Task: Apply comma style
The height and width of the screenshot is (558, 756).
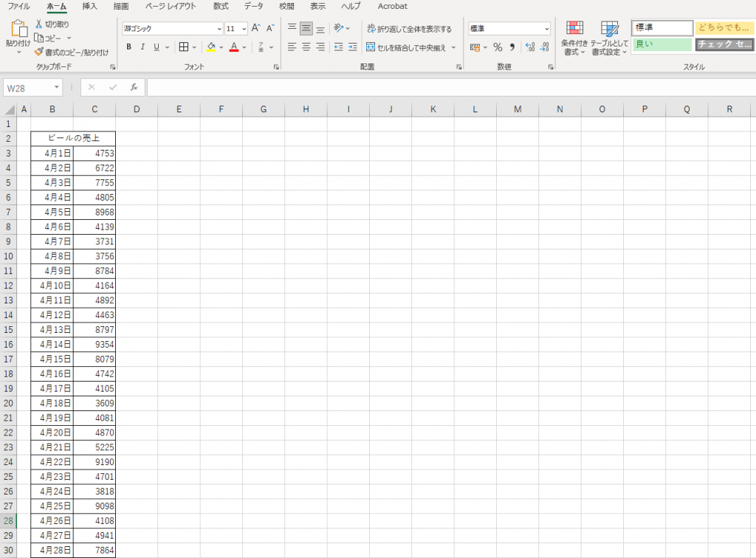Action: 512,47
